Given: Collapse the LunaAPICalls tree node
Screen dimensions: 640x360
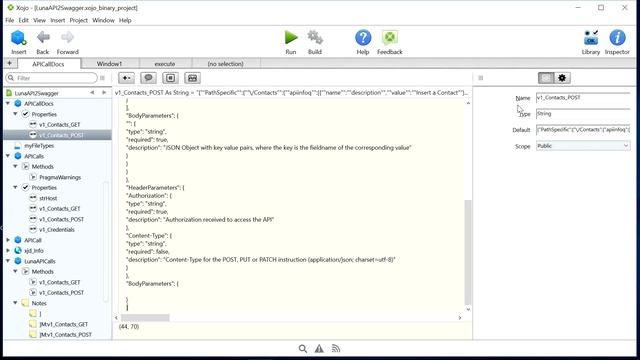Looking at the screenshot, I should tap(8, 261).
